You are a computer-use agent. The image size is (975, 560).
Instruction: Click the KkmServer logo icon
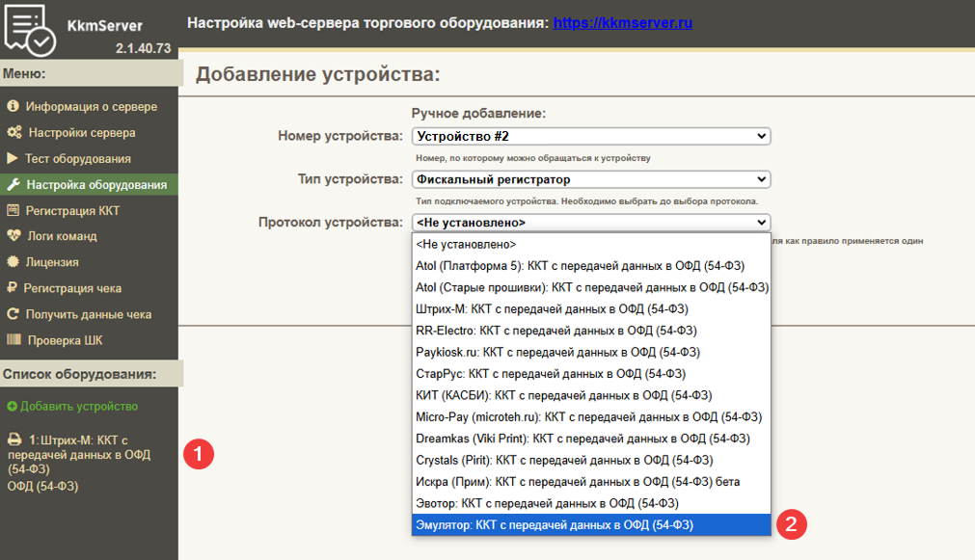click(x=29, y=29)
